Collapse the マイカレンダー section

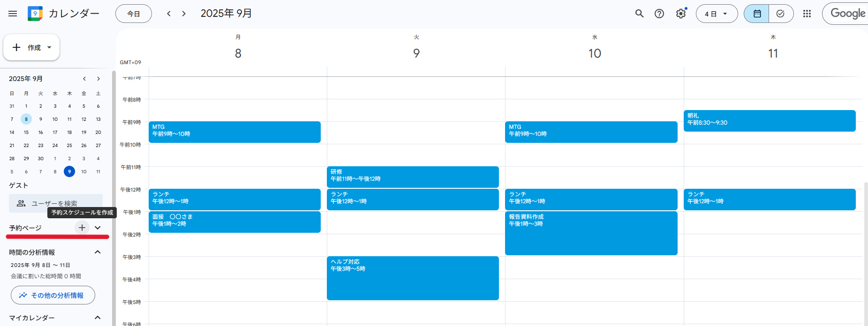point(98,318)
